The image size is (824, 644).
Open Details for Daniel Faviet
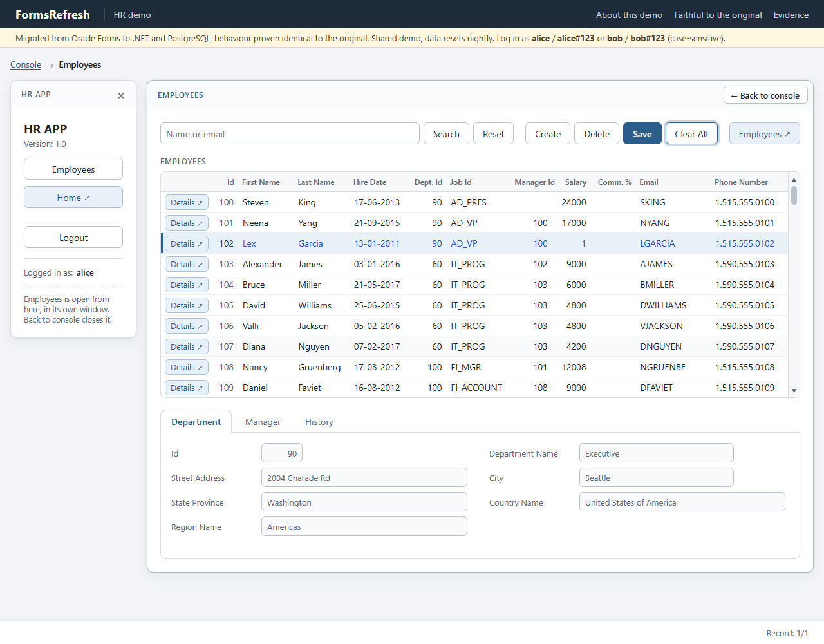(x=187, y=388)
